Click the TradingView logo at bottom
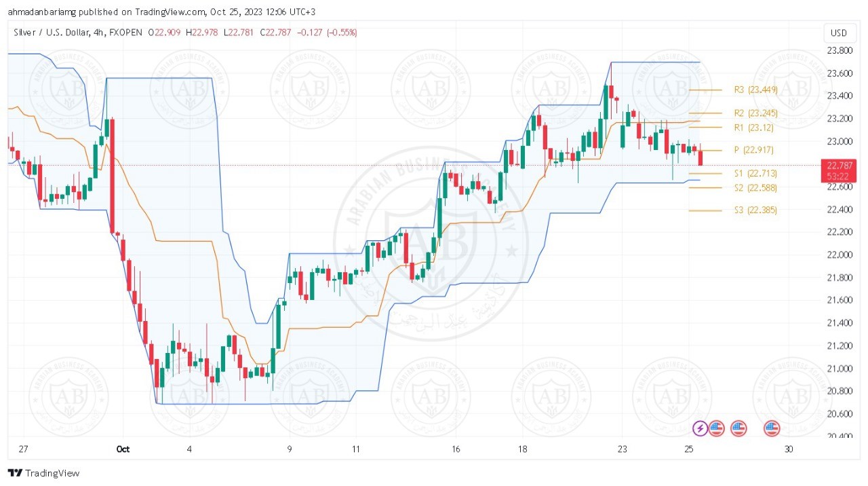868x486 pixels. tap(44, 473)
